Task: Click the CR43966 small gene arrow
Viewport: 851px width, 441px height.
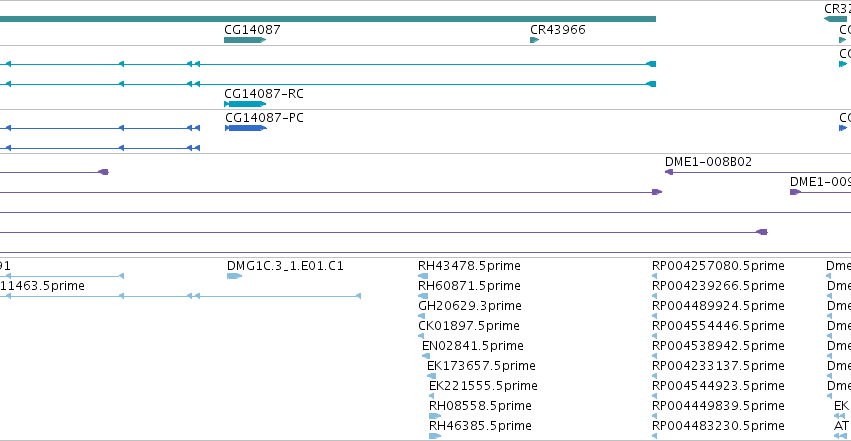Action: [535, 40]
